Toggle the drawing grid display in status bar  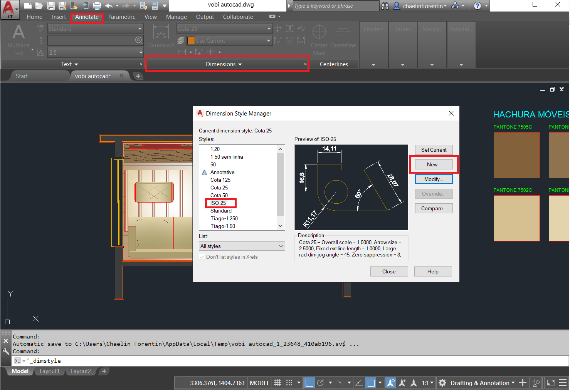coord(277,383)
